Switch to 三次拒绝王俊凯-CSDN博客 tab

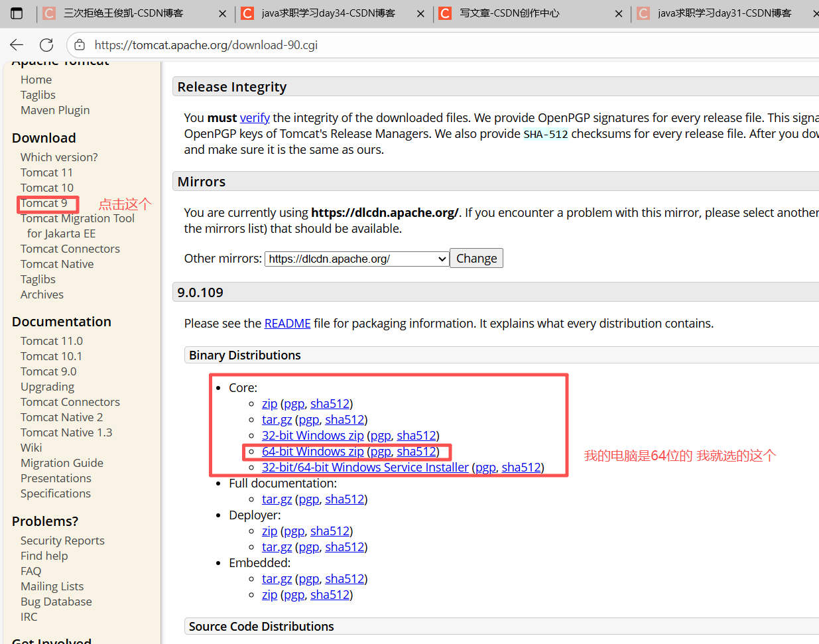(x=123, y=13)
